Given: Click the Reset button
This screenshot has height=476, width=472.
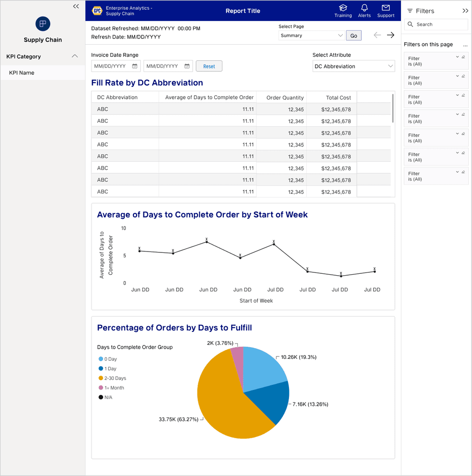Looking at the screenshot, I should click(x=209, y=66).
